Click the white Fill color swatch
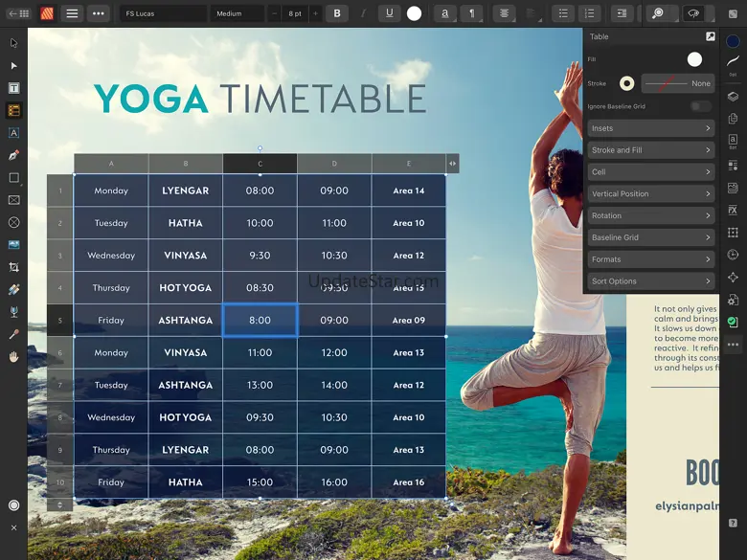Image resolution: width=747 pixels, height=560 pixels. pos(694,59)
